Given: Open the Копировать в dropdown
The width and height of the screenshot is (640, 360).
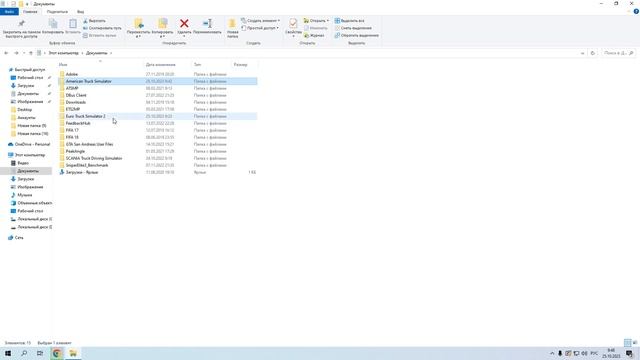Looking at the screenshot, I should [162, 36].
